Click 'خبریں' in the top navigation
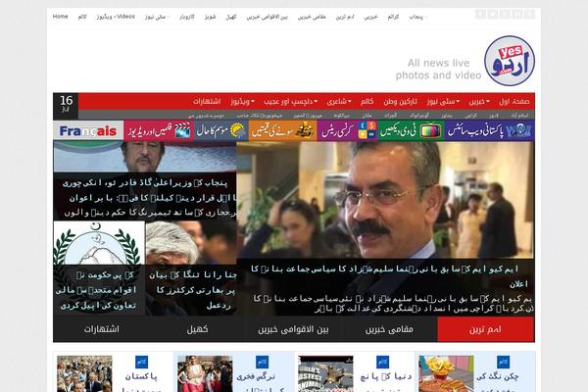 (370, 17)
